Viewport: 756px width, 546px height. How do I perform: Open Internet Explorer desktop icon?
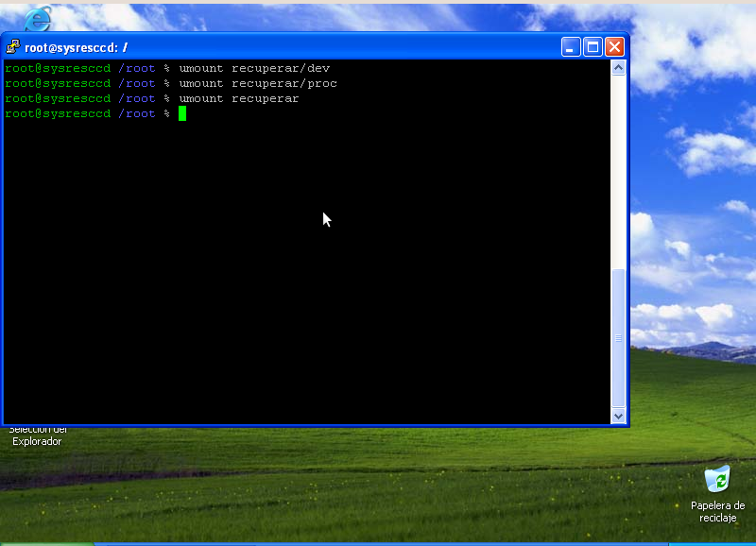pyautogui.click(x=38, y=19)
